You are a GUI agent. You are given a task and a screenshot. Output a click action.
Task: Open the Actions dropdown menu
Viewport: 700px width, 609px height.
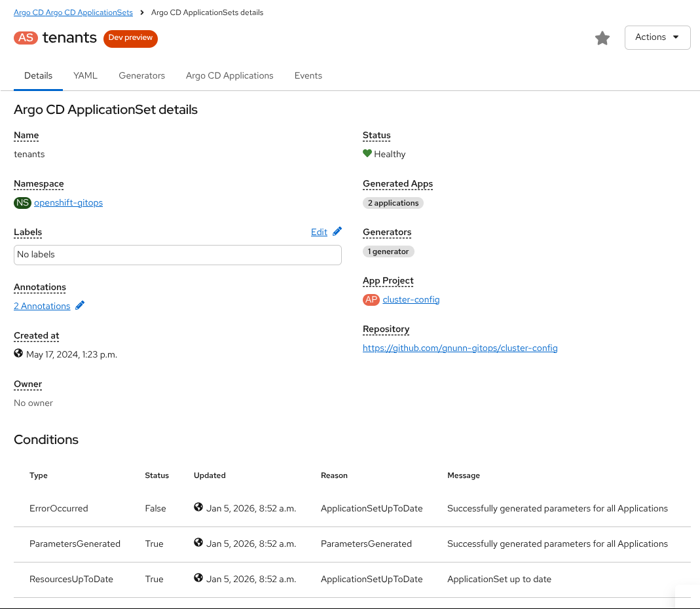[x=657, y=37]
